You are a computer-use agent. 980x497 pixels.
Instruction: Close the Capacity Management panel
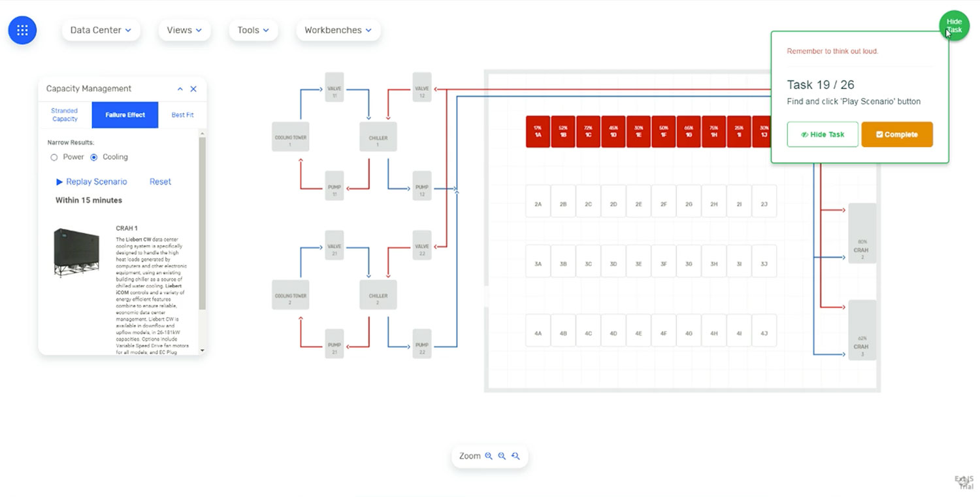(x=193, y=89)
